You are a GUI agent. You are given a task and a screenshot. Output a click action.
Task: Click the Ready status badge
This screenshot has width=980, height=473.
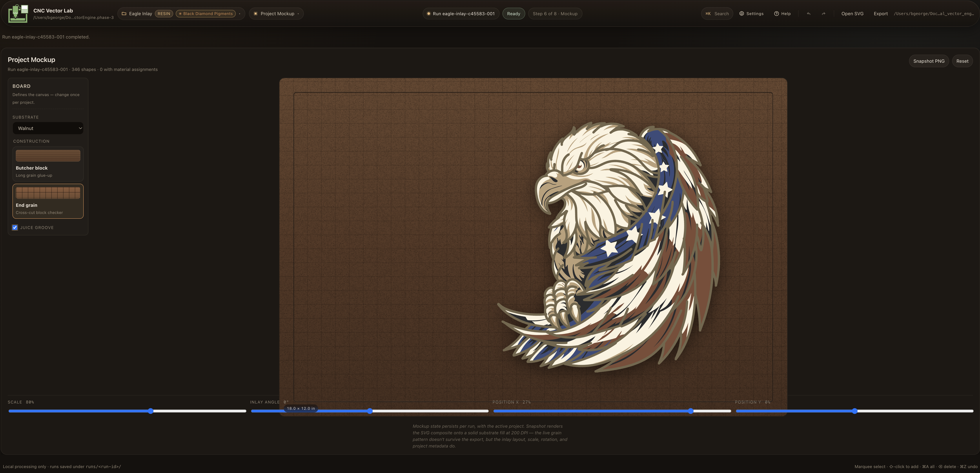(x=514, y=14)
